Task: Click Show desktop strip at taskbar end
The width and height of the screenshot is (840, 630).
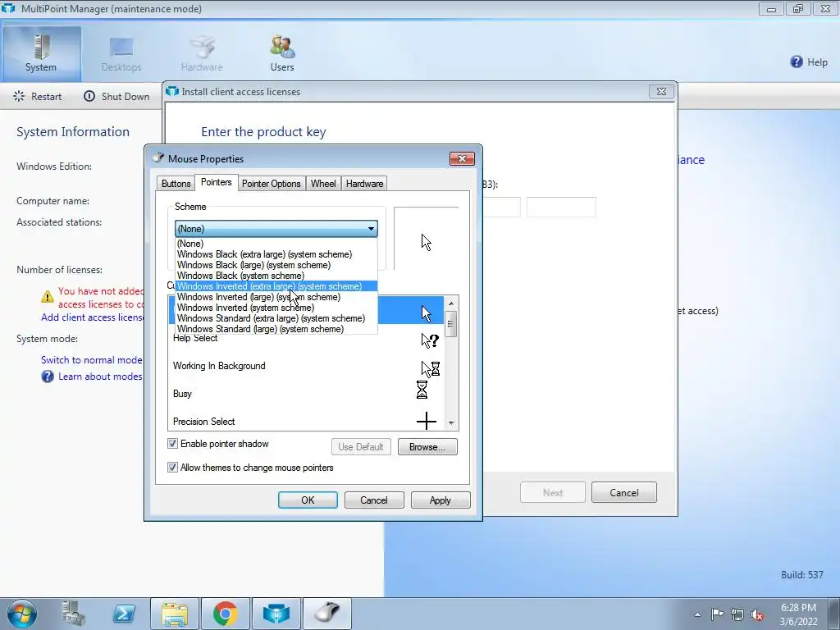Action: 833,614
